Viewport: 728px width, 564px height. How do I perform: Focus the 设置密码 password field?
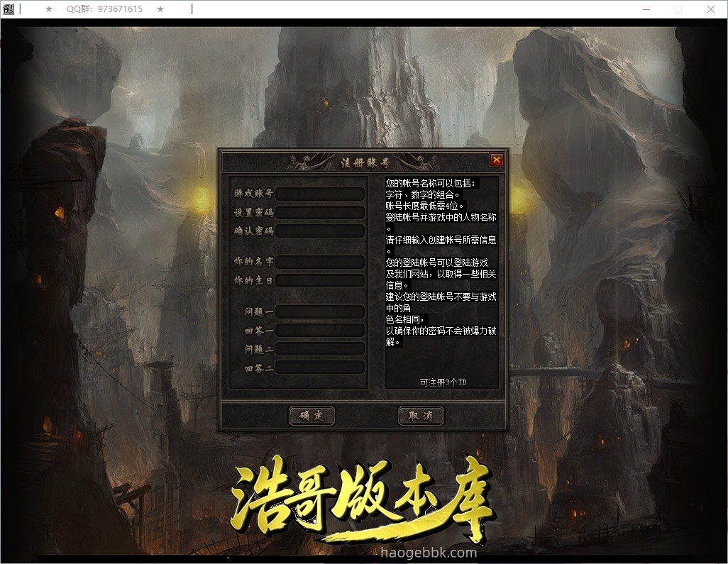(x=320, y=213)
